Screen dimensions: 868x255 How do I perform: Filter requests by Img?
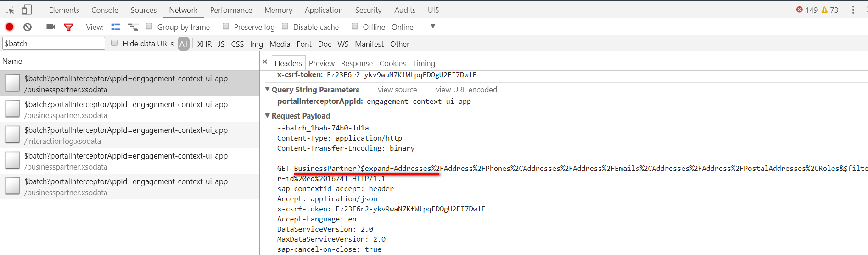(257, 44)
